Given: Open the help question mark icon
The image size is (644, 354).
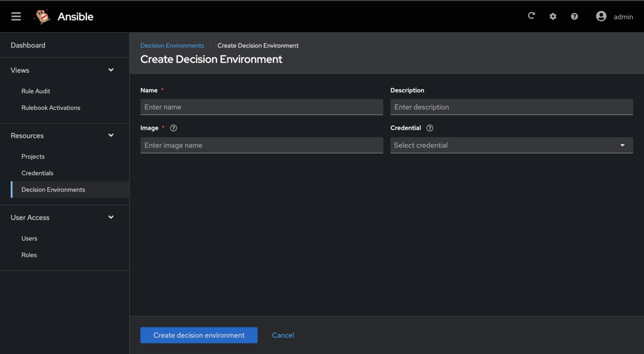Looking at the screenshot, I should [574, 16].
